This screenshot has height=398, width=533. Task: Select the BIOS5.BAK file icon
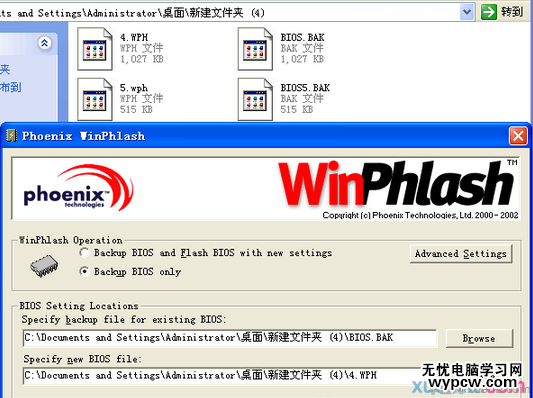coord(255,100)
